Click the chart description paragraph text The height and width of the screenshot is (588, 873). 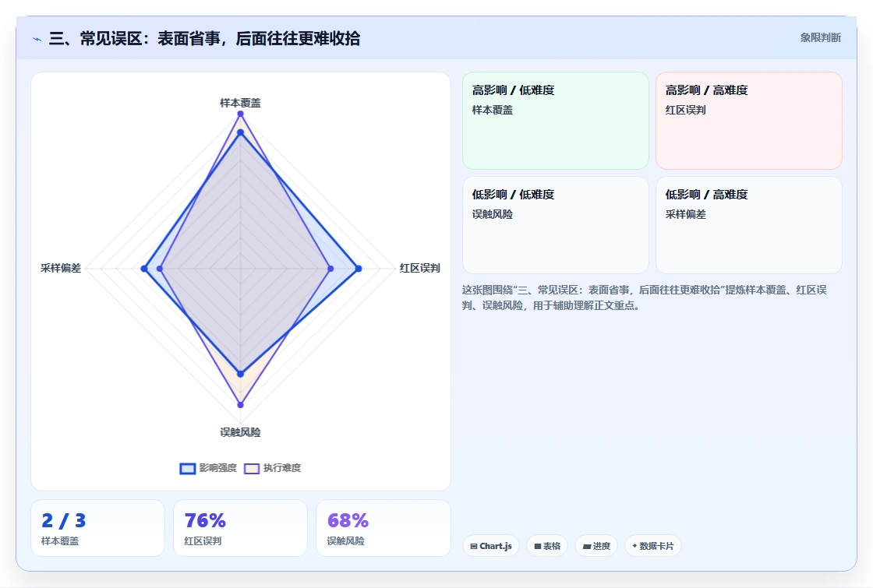(644, 298)
